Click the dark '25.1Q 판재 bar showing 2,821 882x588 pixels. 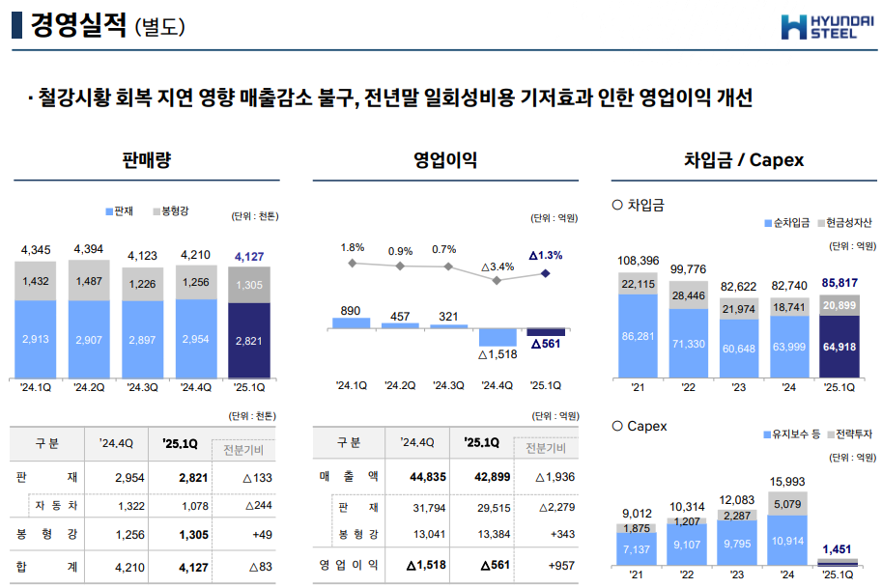(x=249, y=340)
